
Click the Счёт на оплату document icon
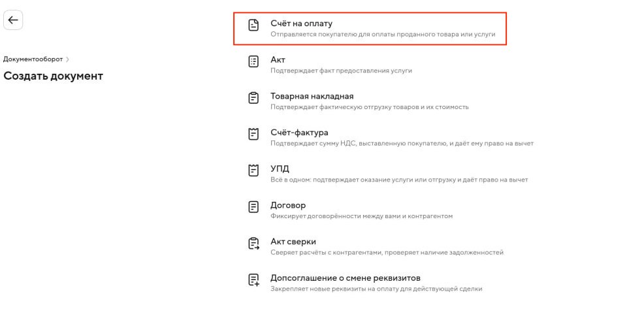pos(254,25)
